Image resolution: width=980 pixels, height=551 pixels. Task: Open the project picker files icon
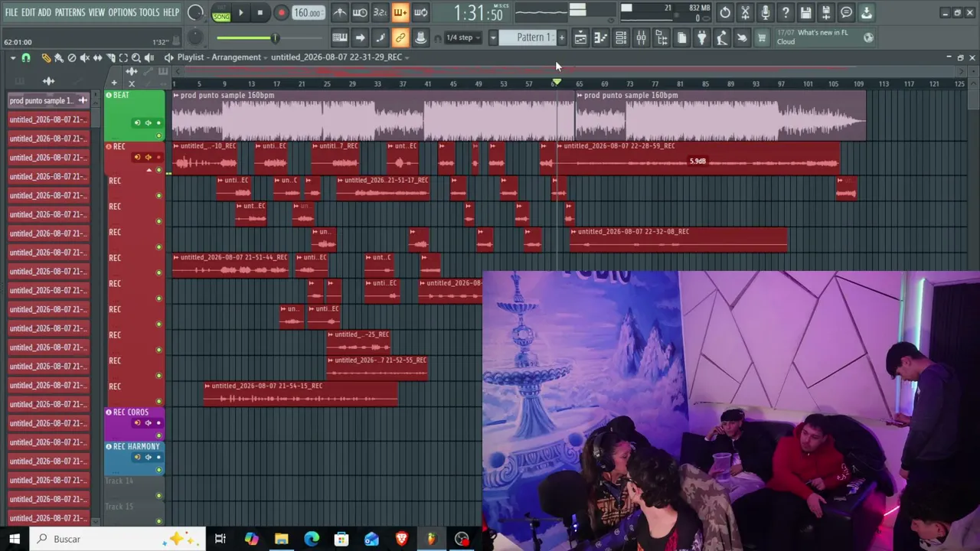(681, 38)
